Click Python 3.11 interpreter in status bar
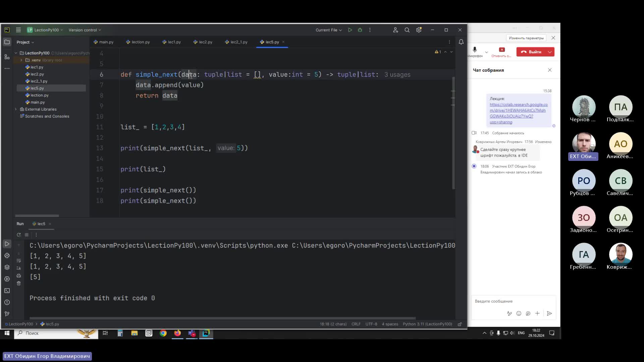Image resolution: width=644 pixels, height=362 pixels. coord(427,324)
